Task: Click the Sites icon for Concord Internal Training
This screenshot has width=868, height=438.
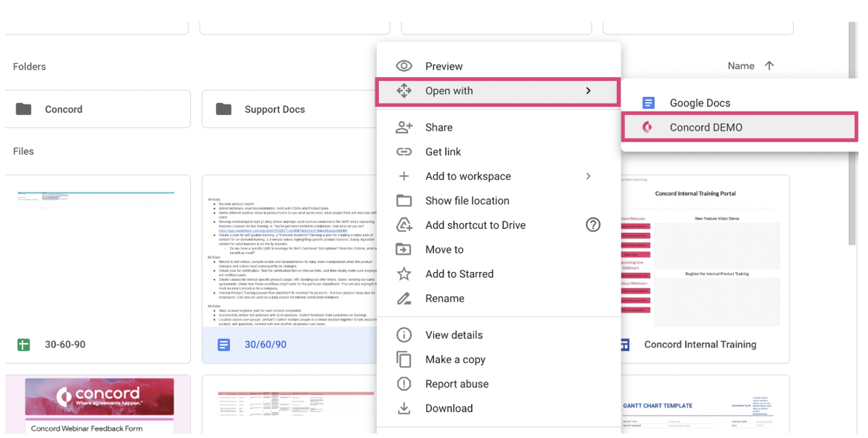Action: pos(625,345)
